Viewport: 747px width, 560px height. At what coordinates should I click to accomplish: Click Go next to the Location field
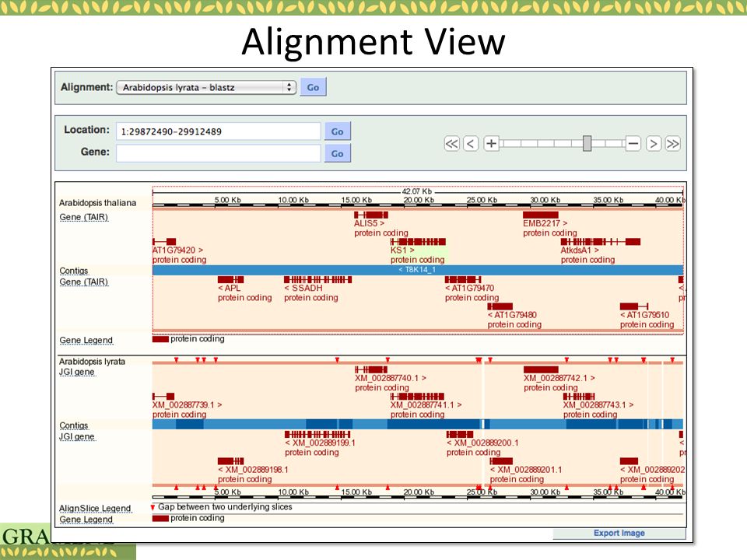[x=337, y=131]
